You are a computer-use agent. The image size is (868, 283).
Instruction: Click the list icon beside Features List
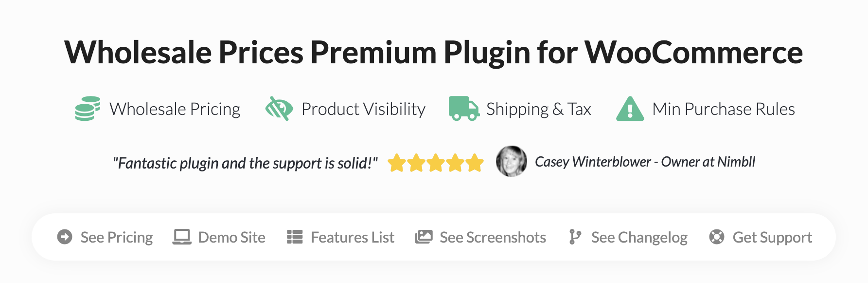coord(295,237)
